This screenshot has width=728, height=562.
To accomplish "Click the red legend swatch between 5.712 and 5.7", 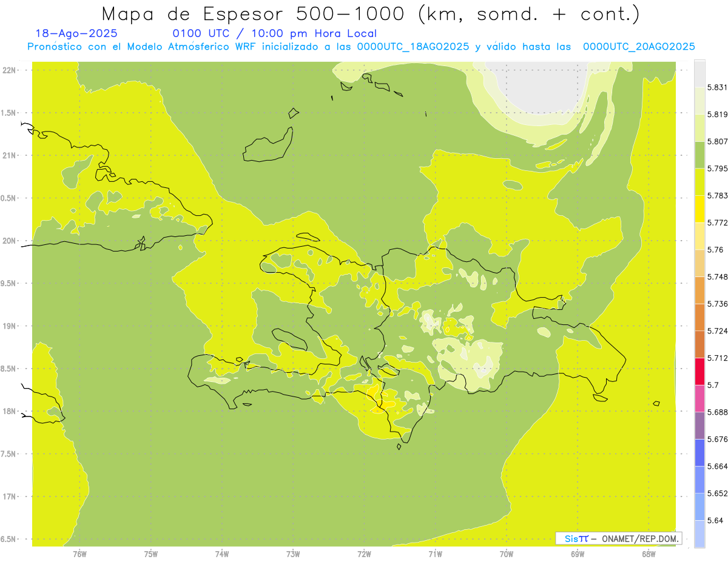I will tap(699, 372).
